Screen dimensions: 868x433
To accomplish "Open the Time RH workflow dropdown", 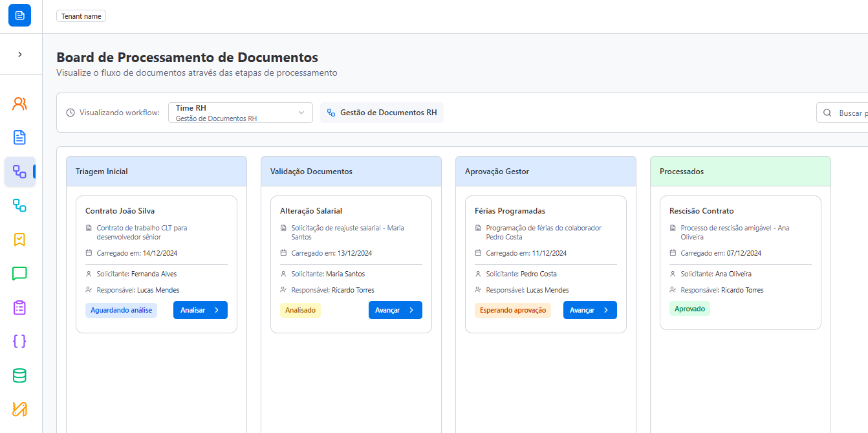I will [x=240, y=113].
